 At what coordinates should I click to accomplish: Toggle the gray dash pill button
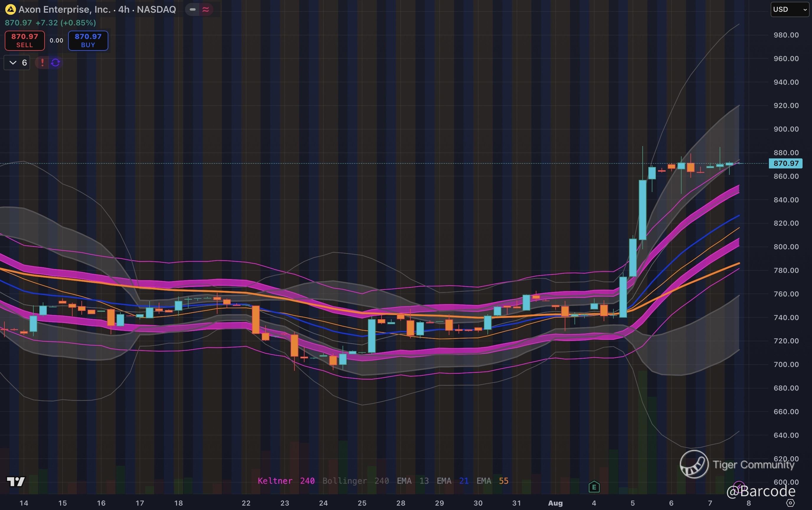point(193,9)
